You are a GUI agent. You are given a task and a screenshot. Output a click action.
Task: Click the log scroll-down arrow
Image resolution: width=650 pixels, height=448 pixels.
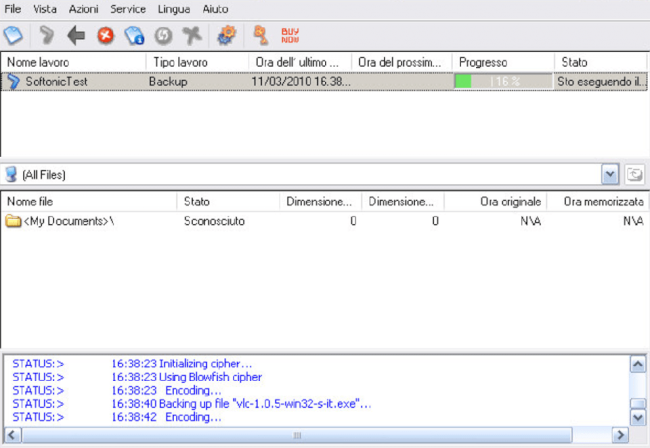(638, 417)
